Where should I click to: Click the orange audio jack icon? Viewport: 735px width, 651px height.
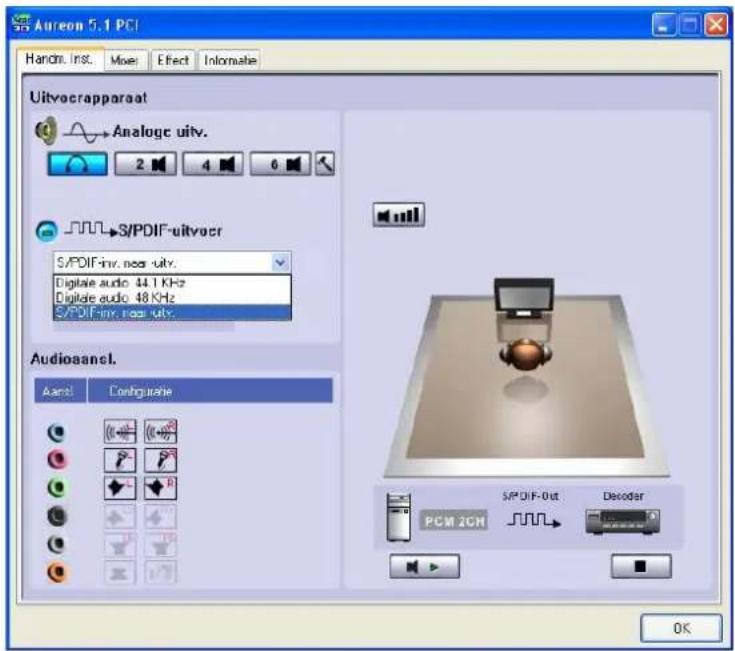[57, 572]
